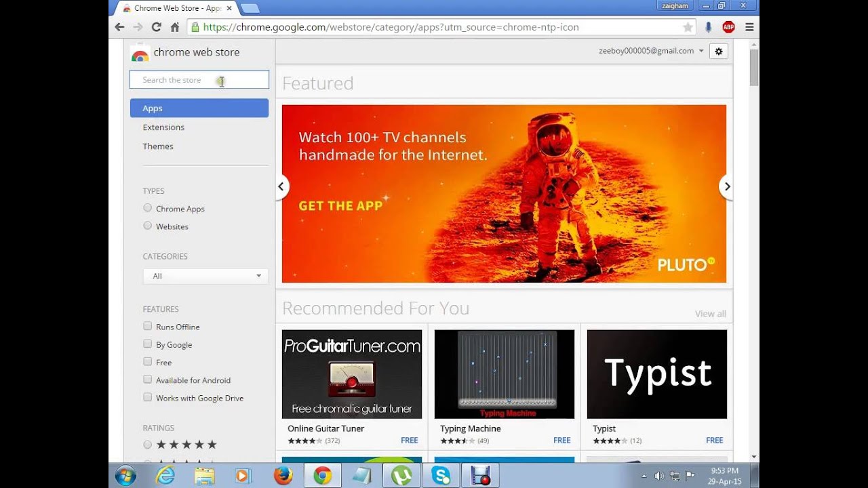
Task: Enable Runs Offline filter
Action: pyautogui.click(x=147, y=326)
